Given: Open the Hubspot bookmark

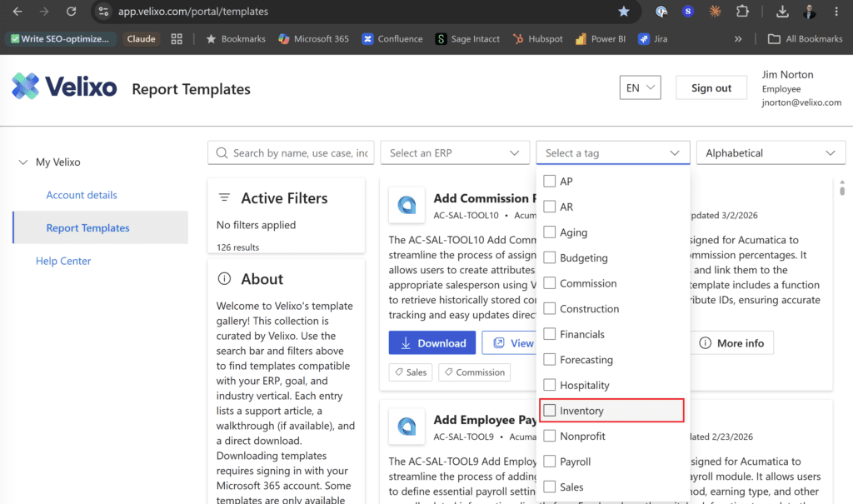Looking at the screenshot, I should pos(537,39).
